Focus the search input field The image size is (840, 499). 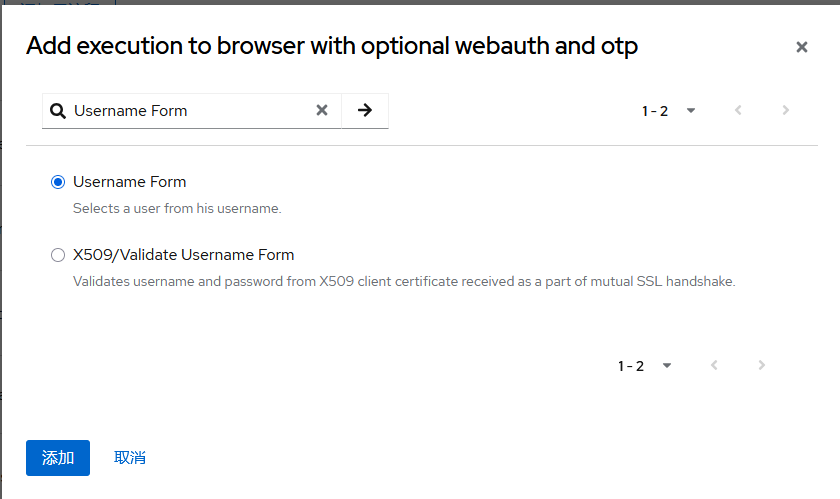tap(190, 111)
